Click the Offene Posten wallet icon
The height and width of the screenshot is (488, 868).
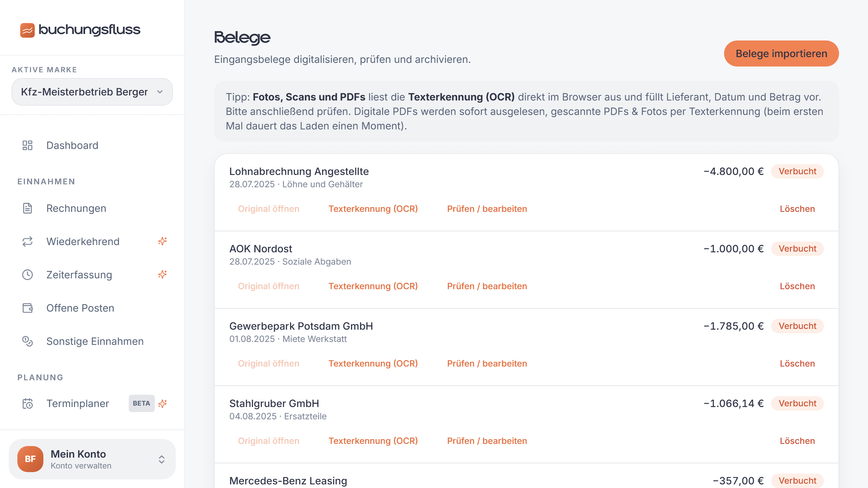point(27,308)
